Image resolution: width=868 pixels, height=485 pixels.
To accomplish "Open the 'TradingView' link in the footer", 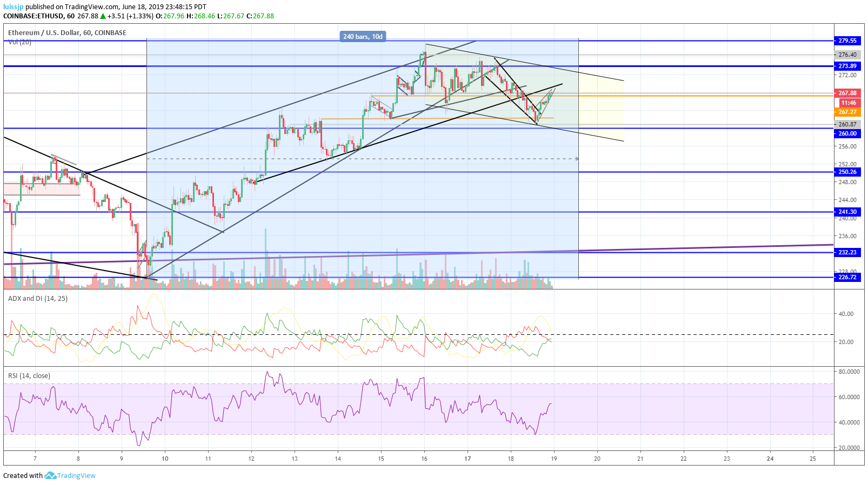I will click(x=76, y=475).
